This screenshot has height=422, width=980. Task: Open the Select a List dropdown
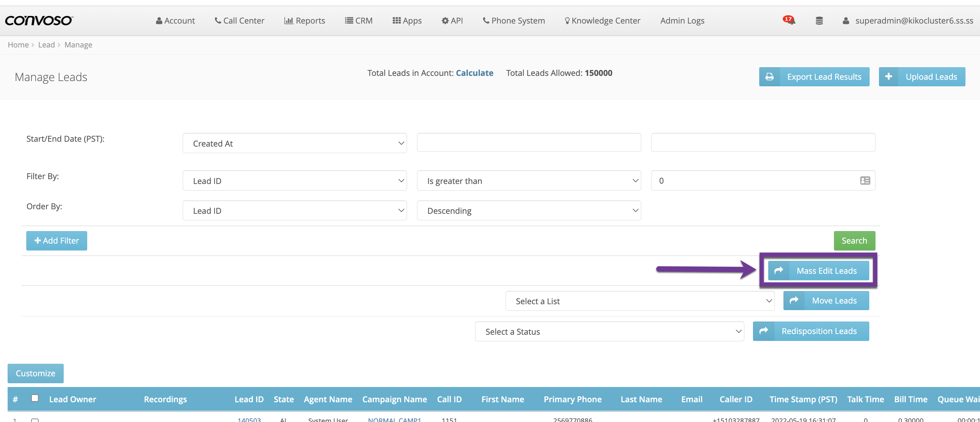(639, 301)
